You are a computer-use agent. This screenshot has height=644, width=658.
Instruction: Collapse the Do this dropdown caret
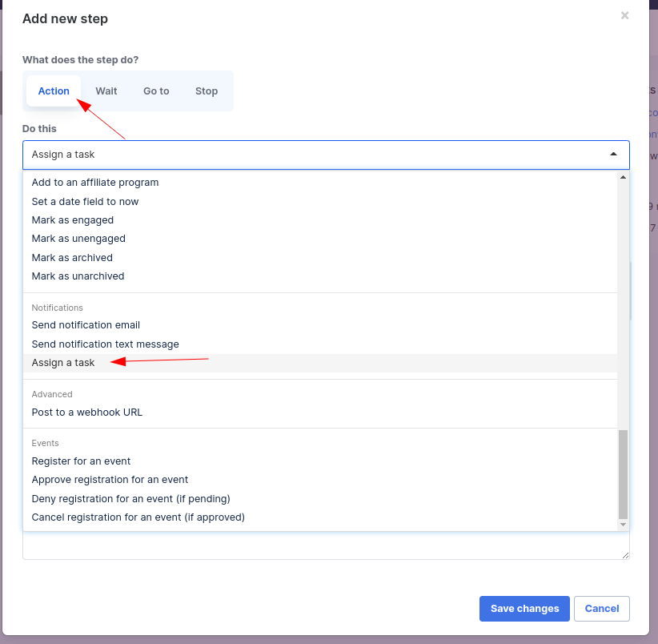[x=613, y=154]
